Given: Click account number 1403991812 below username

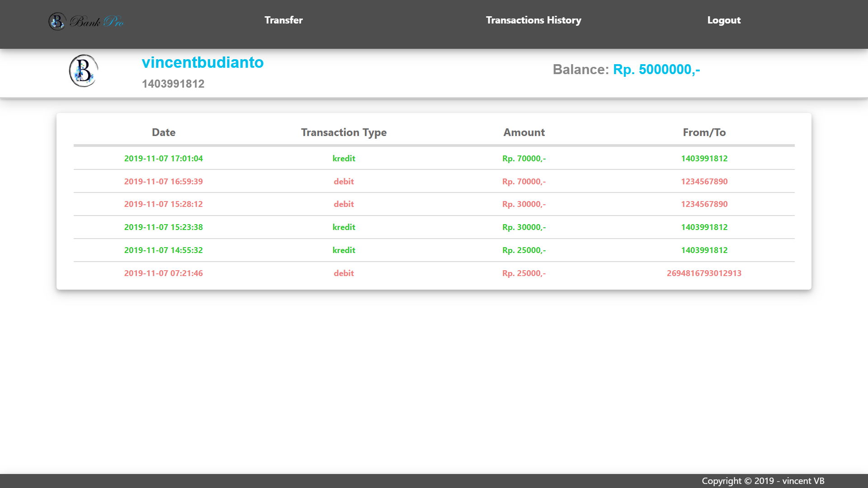Looking at the screenshot, I should pos(173,84).
